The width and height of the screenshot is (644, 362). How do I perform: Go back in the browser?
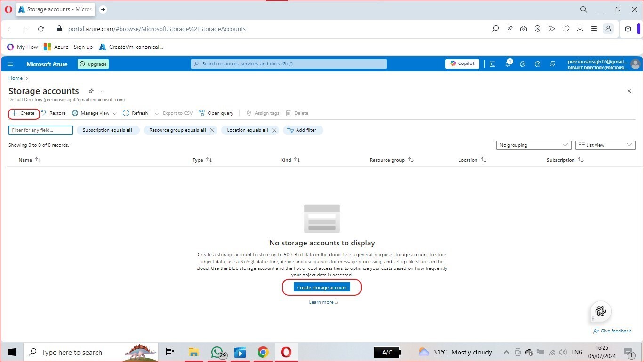pyautogui.click(x=9, y=29)
